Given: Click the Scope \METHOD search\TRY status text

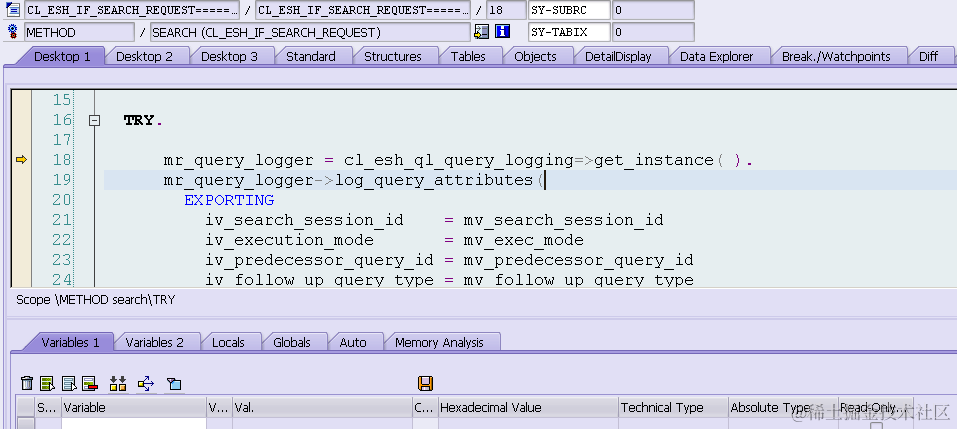Looking at the screenshot, I should click(95, 300).
